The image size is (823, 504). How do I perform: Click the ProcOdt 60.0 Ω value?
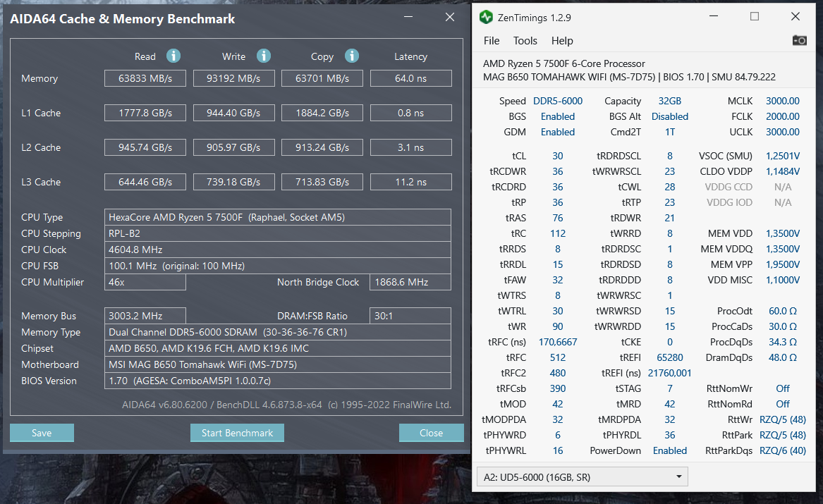[783, 311]
